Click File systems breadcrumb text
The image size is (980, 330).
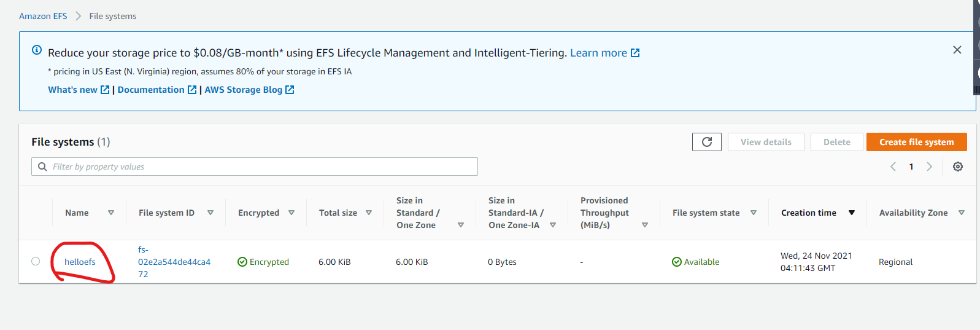(113, 16)
